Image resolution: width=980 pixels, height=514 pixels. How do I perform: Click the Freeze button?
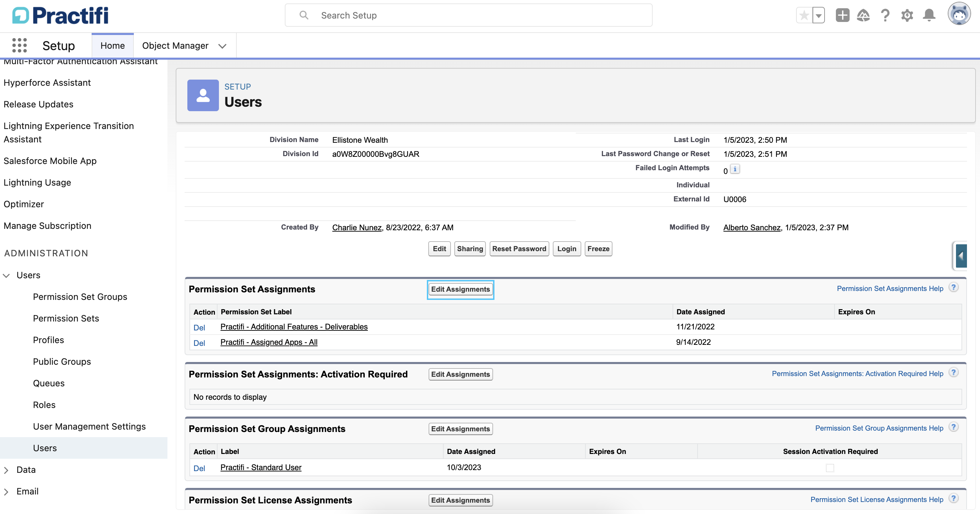(598, 249)
